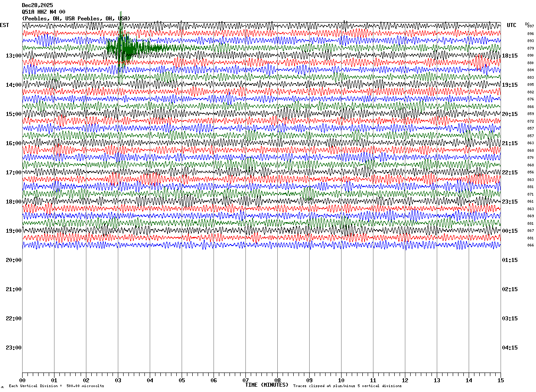The height and width of the screenshot is (392, 536).
Task: Click the Each Vertical Division scale note
Action: pos(56,386)
